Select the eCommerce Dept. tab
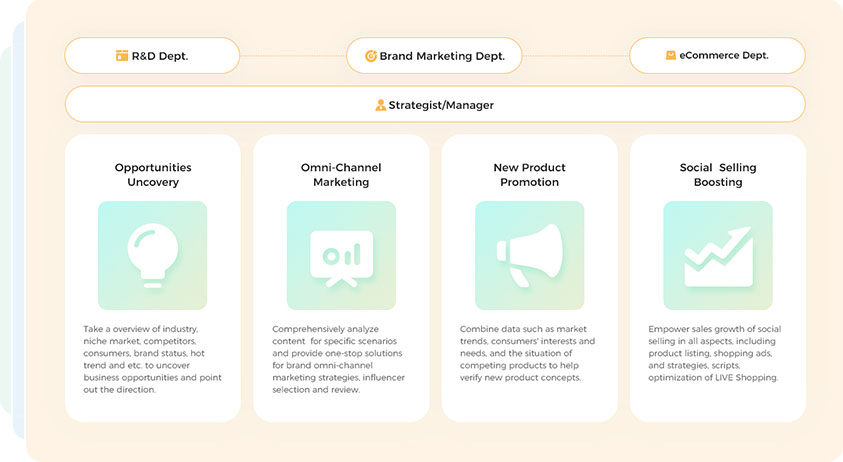Viewport: 843px width, 462px height. pos(717,55)
